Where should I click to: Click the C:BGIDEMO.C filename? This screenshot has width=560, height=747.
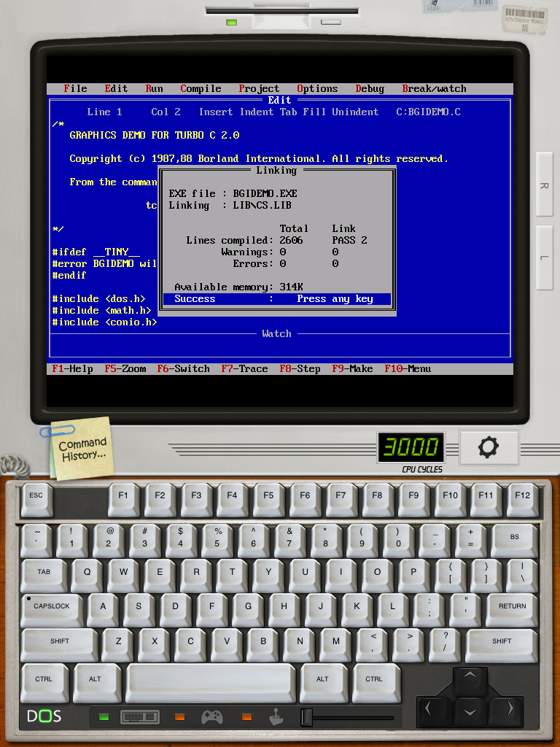(x=428, y=112)
